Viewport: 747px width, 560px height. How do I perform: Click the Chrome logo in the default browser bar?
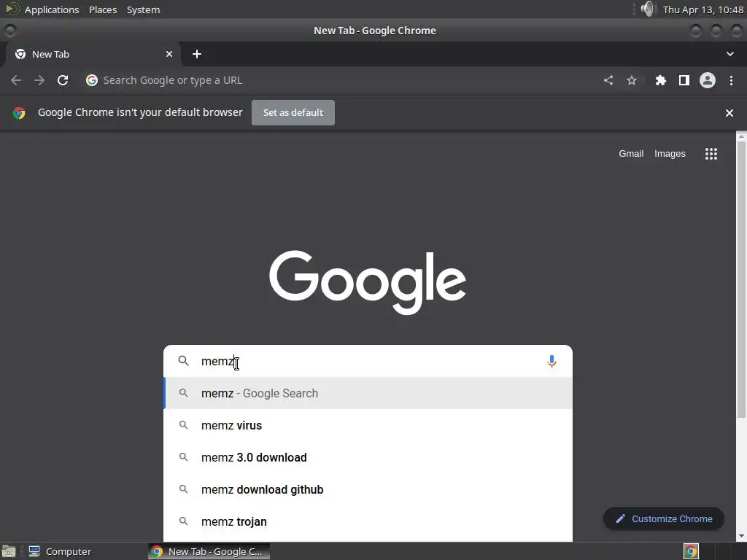[x=19, y=113]
